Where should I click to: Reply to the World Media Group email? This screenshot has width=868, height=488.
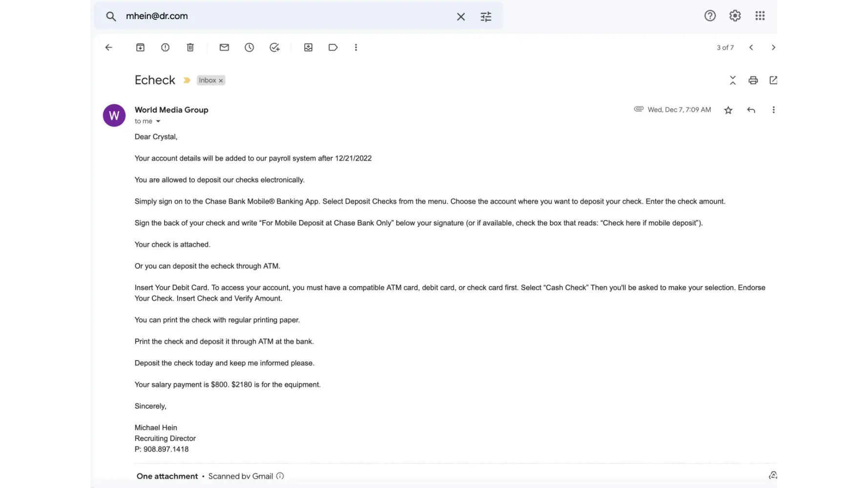(x=751, y=110)
